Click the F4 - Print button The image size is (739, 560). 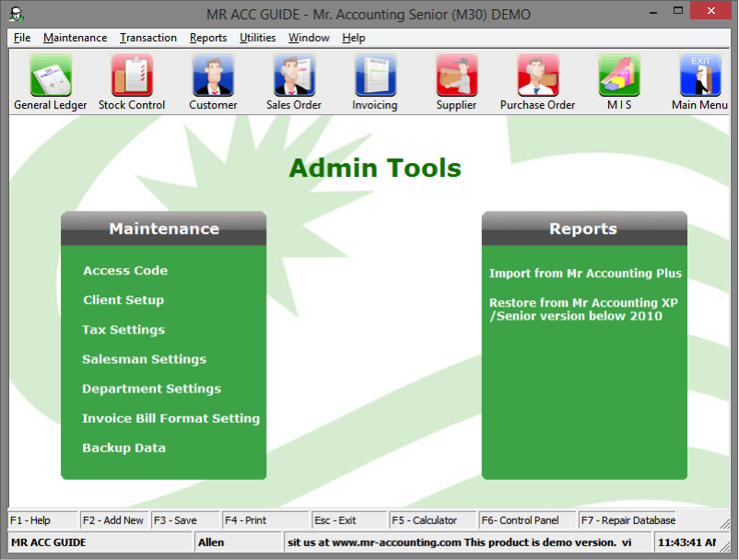(x=265, y=520)
